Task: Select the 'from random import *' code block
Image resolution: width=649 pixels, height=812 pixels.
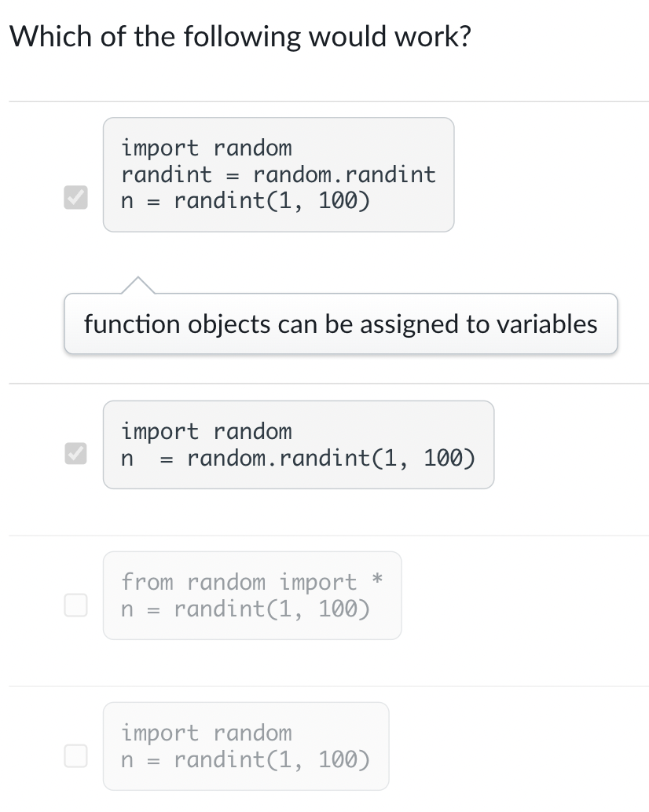Action: click(x=251, y=594)
